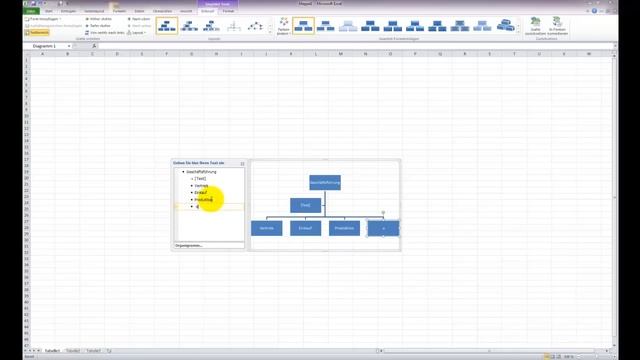This screenshot has height=360, width=640.
Task: Select column M header
Action: coord(340,54)
